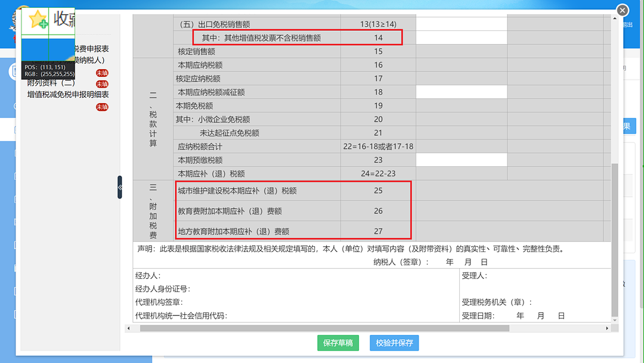Select the 城市维护建设税本期应补（退）税额 label
This screenshot has width=644, height=363.
(x=237, y=191)
